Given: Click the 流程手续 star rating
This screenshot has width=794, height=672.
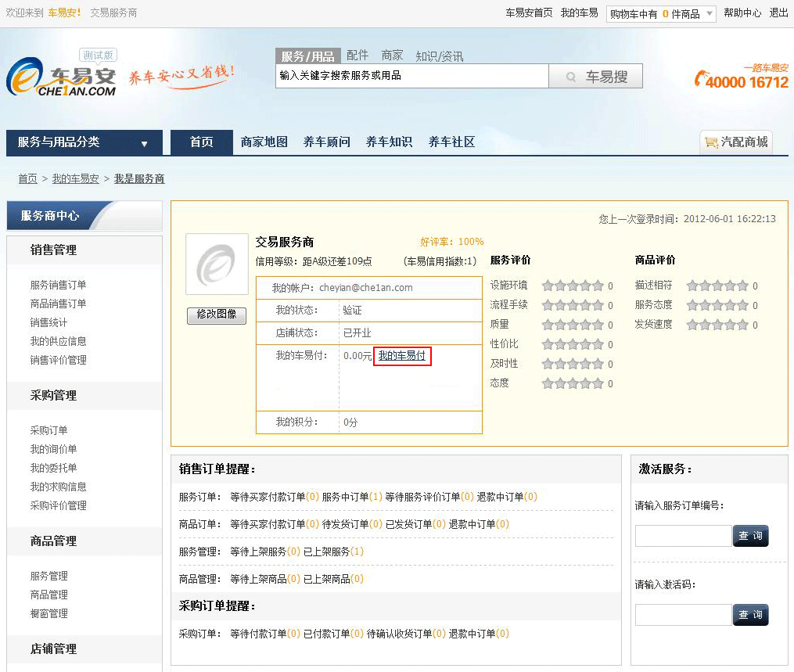Looking at the screenshot, I should tap(573, 305).
